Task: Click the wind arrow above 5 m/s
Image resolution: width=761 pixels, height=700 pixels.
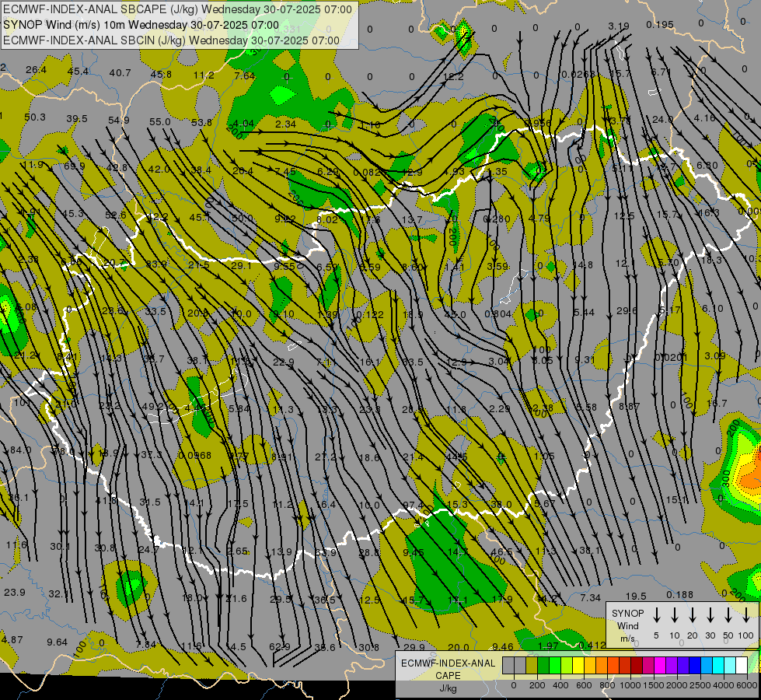Action: pos(657,615)
